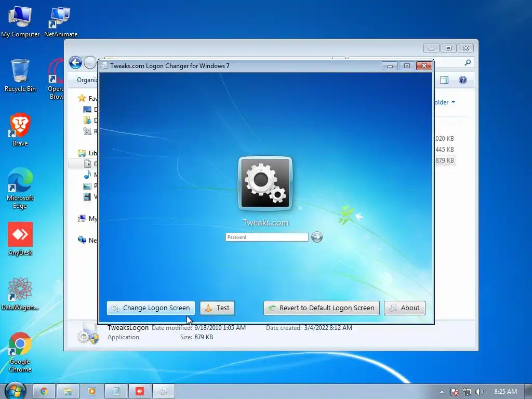
Task: Click AnyDesk icon in taskbar
Action: click(x=139, y=391)
